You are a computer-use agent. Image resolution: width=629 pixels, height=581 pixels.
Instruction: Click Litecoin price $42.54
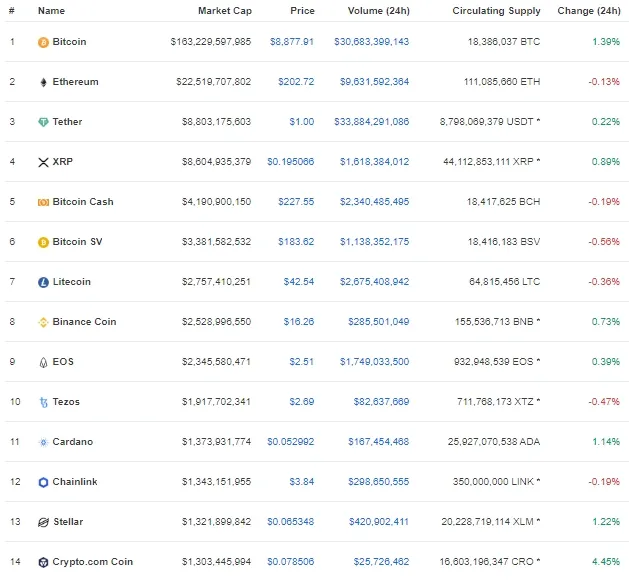click(x=299, y=282)
